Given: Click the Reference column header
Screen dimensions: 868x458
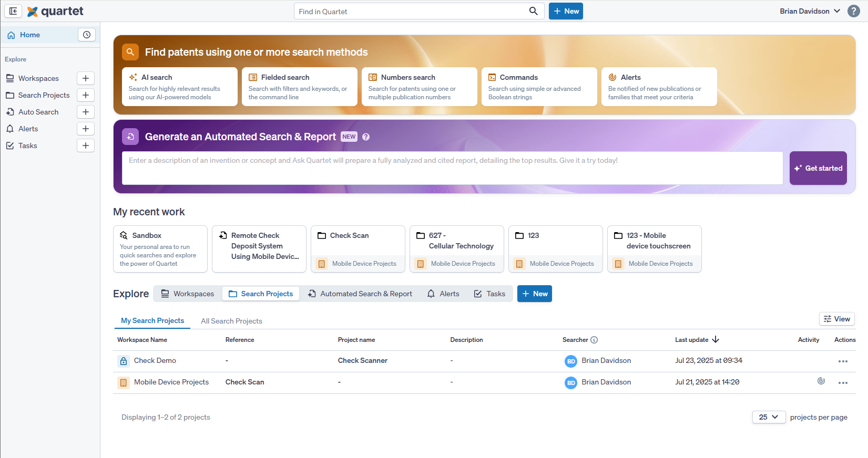Looking at the screenshot, I should click(x=240, y=340).
